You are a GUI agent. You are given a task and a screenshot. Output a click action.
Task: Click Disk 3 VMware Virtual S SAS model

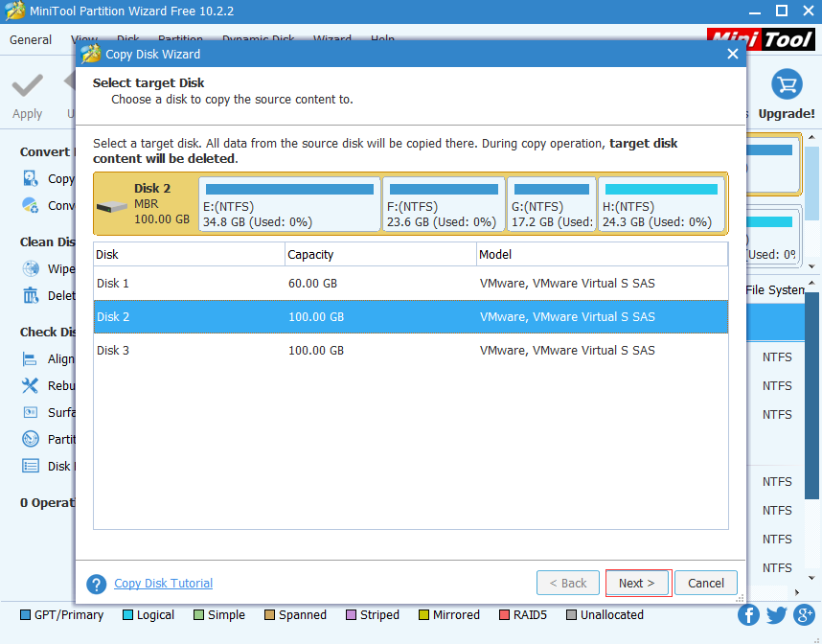tap(567, 351)
